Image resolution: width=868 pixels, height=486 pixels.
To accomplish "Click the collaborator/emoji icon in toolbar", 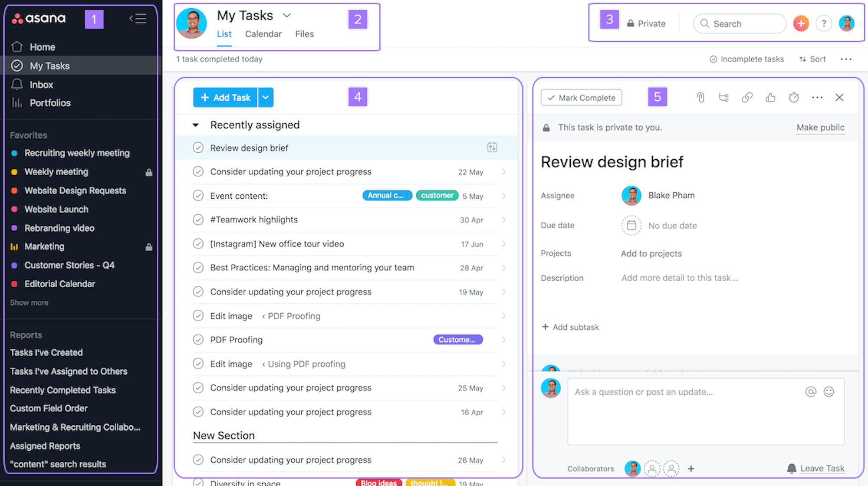I will pyautogui.click(x=830, y=391).
